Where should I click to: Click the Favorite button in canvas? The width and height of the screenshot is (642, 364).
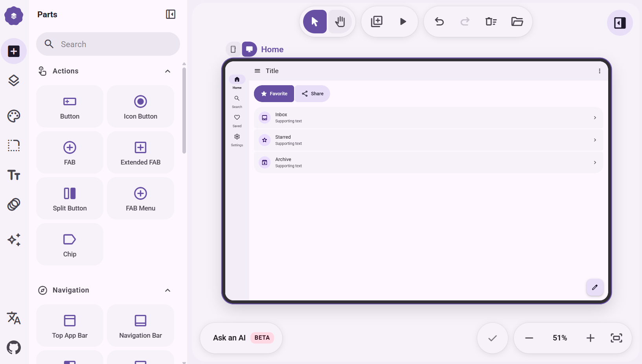click(274, 94)
